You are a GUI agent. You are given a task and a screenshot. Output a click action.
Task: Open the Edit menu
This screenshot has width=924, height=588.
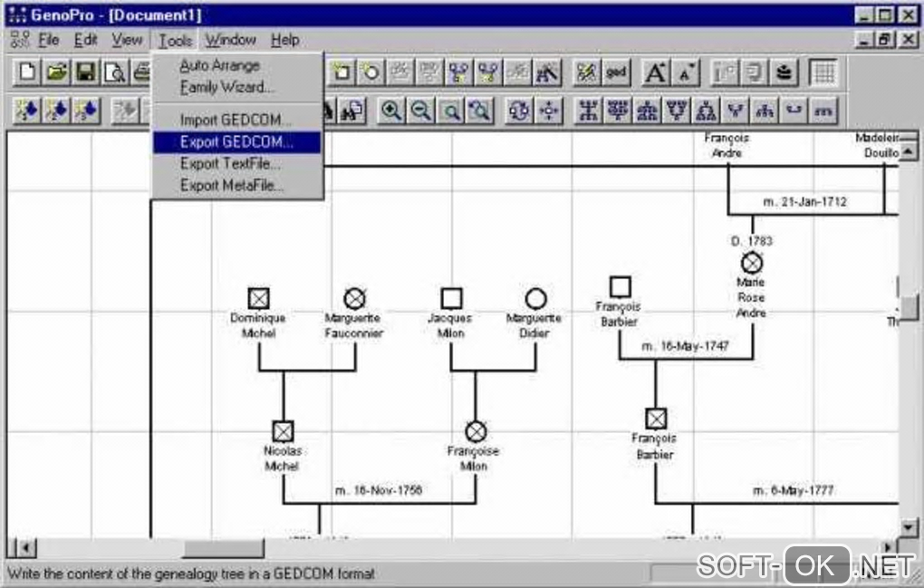pyautogui.click(x=85, y=40)
